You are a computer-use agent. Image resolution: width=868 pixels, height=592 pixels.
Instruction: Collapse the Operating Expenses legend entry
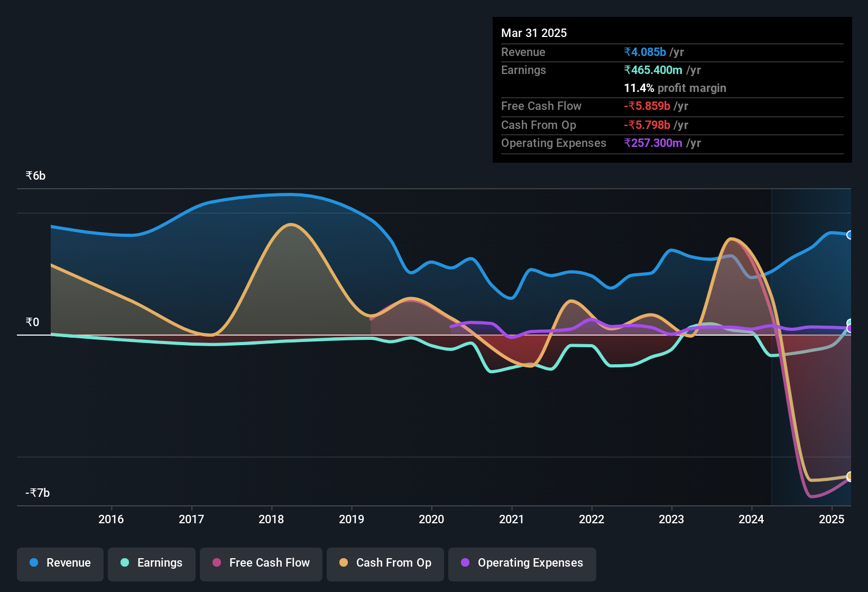click(x=522, y=563)
